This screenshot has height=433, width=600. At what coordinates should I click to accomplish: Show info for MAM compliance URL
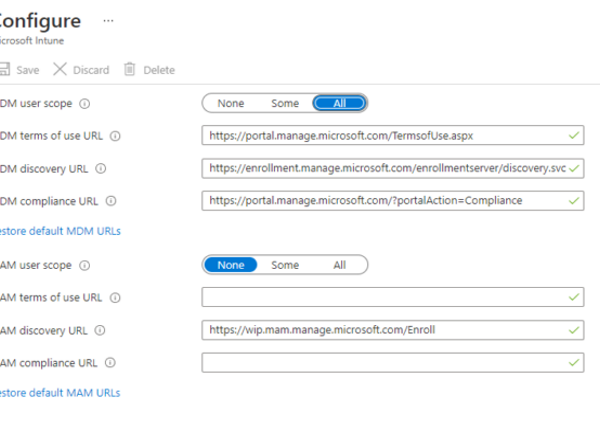(110, 363)
